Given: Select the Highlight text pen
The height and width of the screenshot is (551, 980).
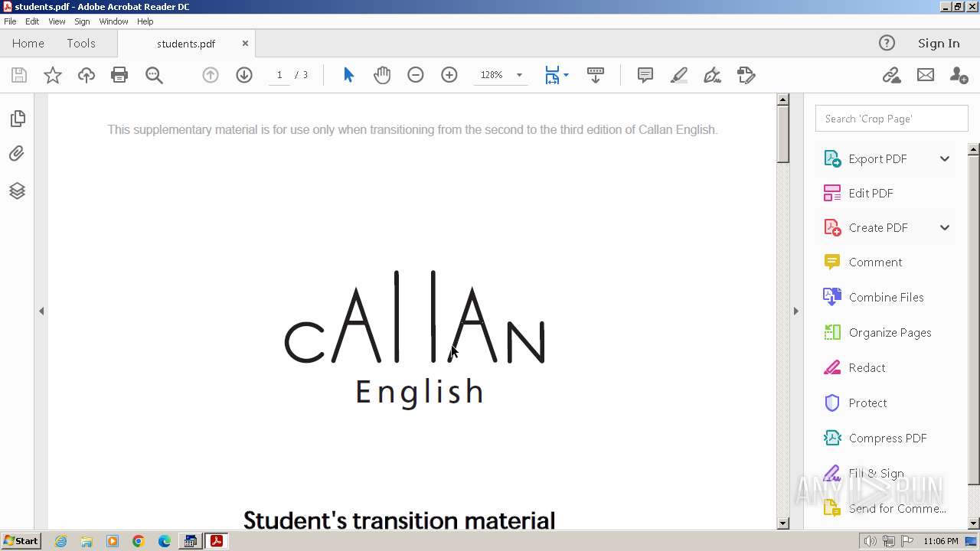Looking at the screenshot, I should pos(679,75).
